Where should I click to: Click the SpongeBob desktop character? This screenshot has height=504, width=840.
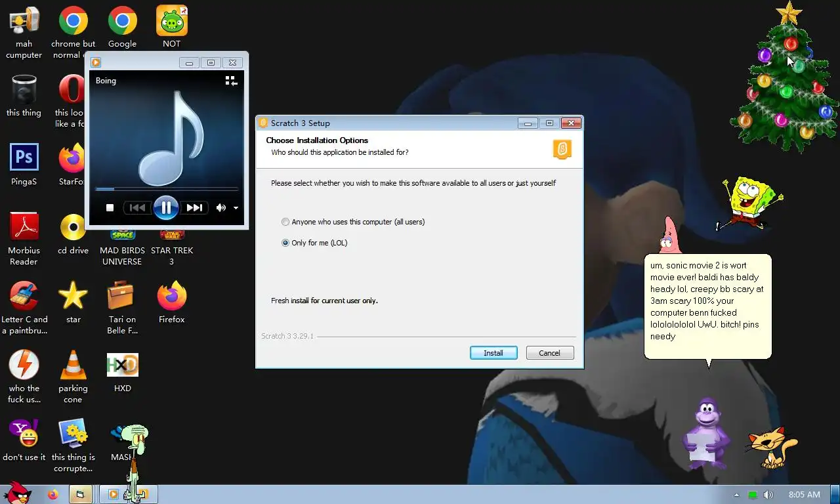749,203
